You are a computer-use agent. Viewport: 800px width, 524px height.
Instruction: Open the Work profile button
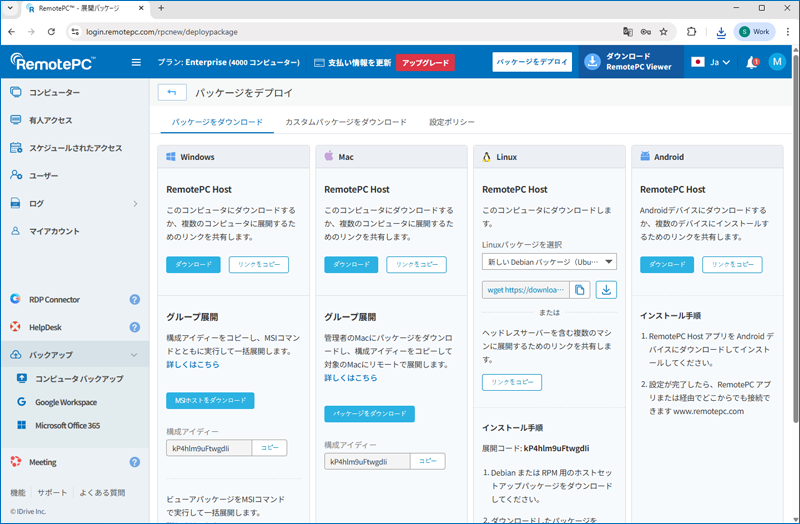tap(755, 32)
